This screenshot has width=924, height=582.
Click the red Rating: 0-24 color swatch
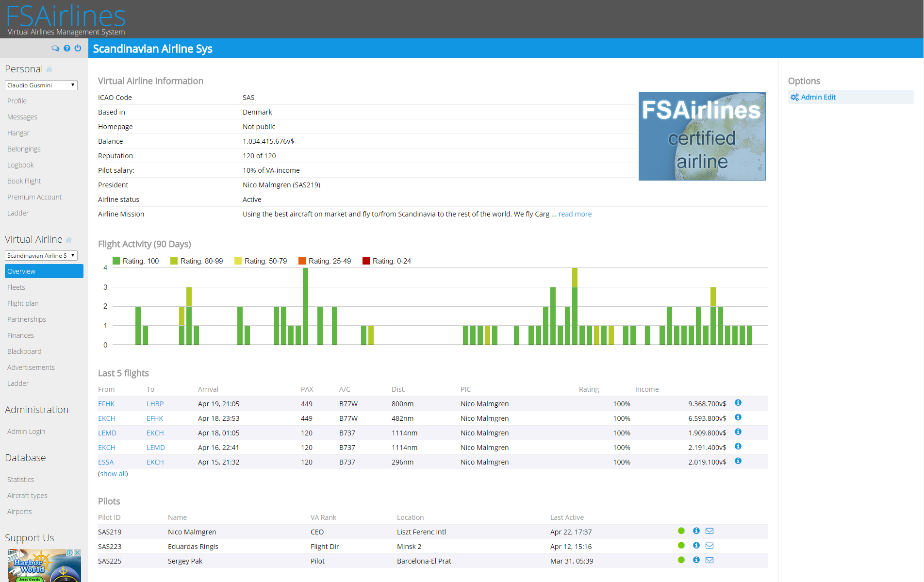coord(366,261)
